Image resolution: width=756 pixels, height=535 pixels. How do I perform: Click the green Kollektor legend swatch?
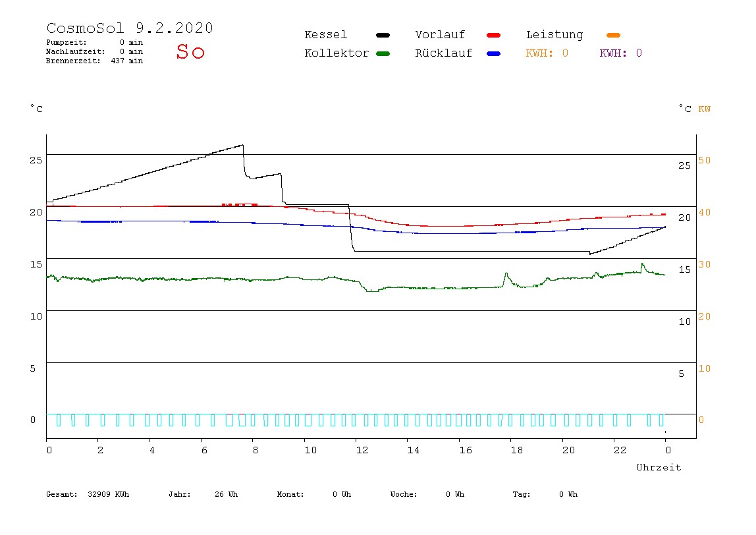pos(383,53)
